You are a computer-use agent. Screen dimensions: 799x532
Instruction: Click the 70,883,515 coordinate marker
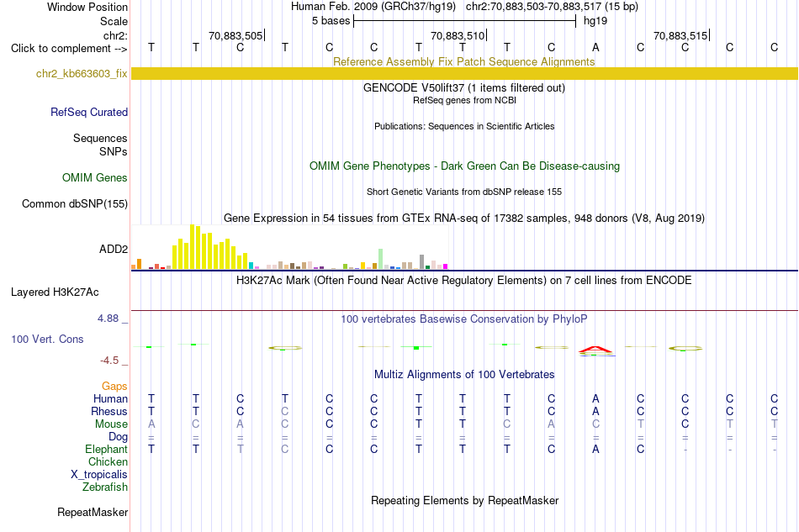[x=680, y=35]
